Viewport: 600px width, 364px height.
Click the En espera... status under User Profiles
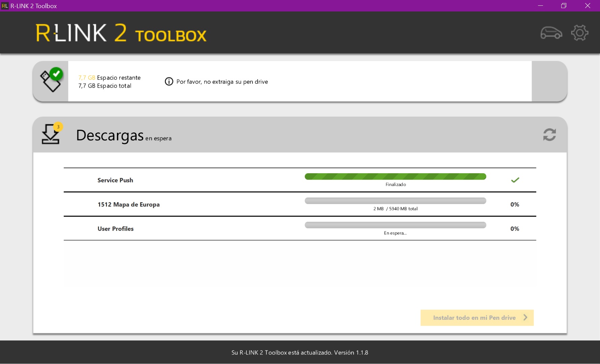pos(395,233)
